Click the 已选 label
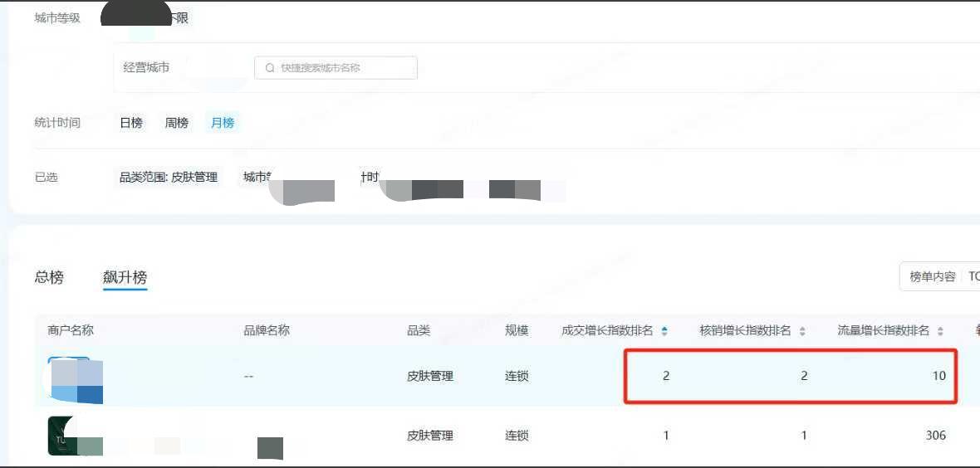 [x=47, y=178]
